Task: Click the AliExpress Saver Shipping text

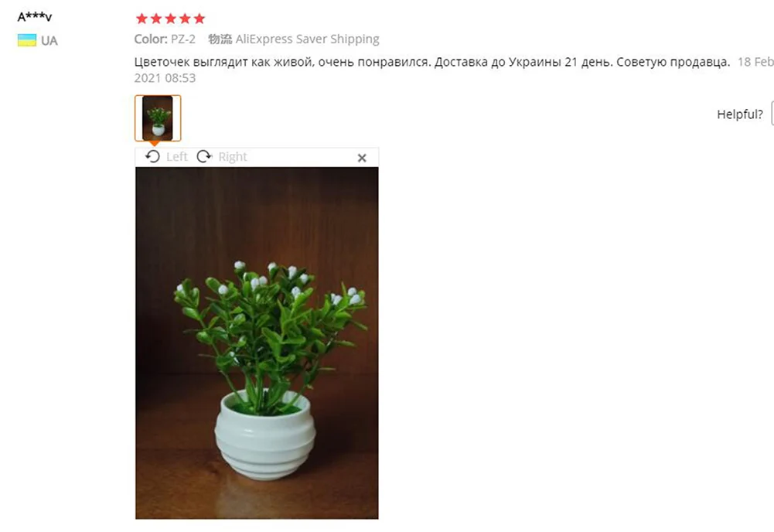Action: point(307,39)
